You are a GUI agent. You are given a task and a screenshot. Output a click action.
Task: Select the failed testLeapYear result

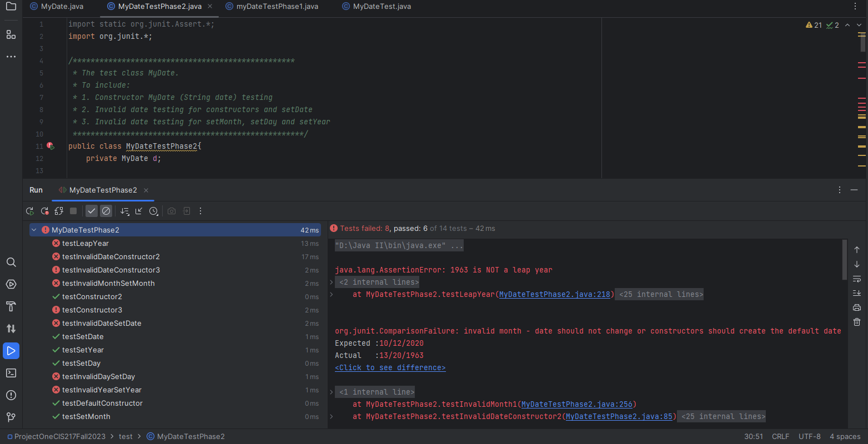tap(175, 243)
